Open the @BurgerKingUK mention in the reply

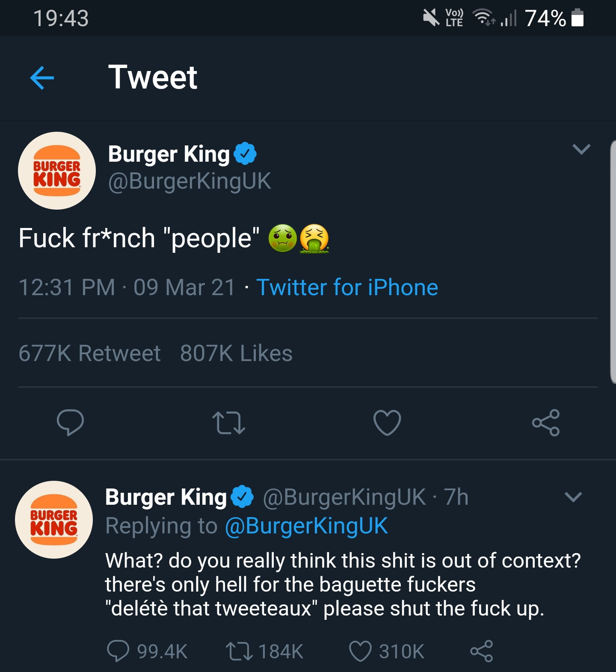(306, 526)
